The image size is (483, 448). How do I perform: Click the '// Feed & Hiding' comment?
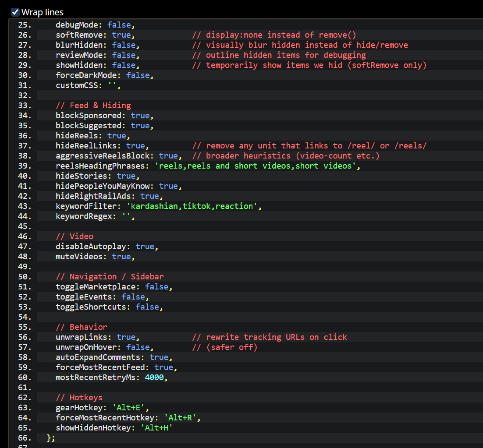[x=93, y=106]
